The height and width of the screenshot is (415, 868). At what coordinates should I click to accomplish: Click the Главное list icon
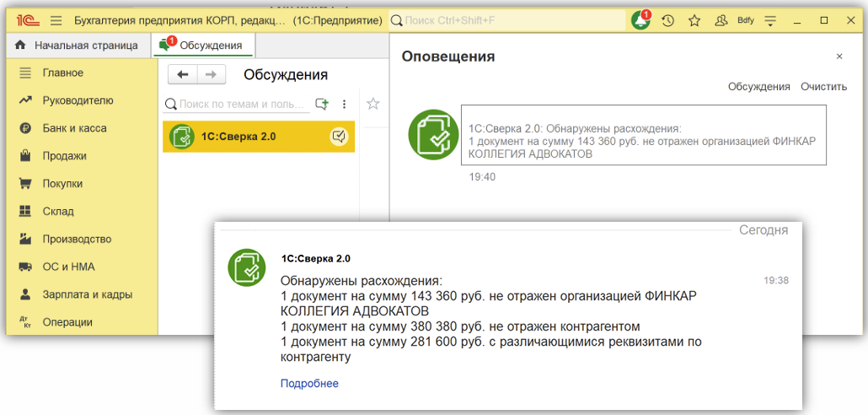(25, 73)
